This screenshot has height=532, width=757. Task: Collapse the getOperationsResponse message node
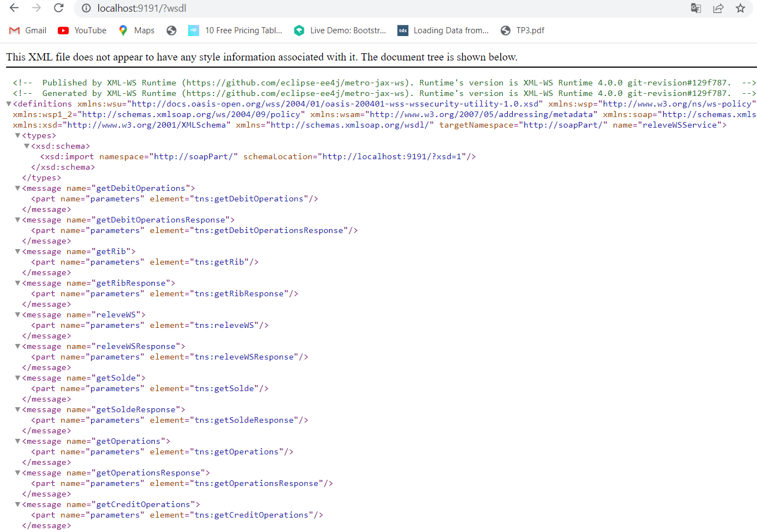point(18,473)
